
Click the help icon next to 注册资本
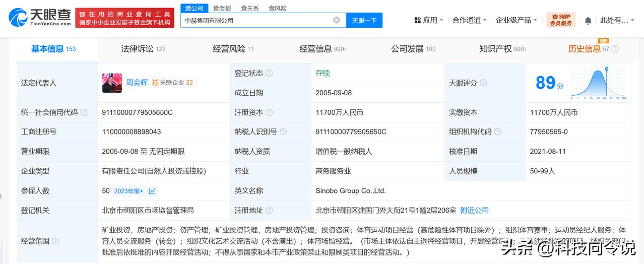tap(269, 112)
